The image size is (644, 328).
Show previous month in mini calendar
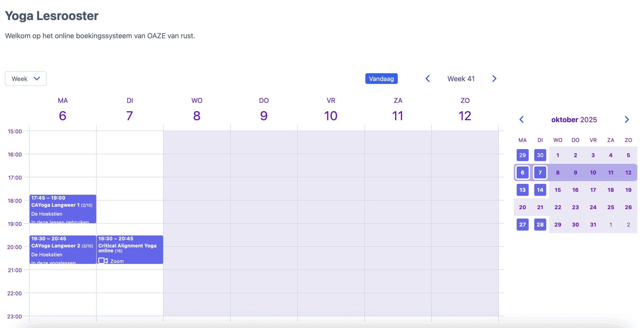coord(521,119)
